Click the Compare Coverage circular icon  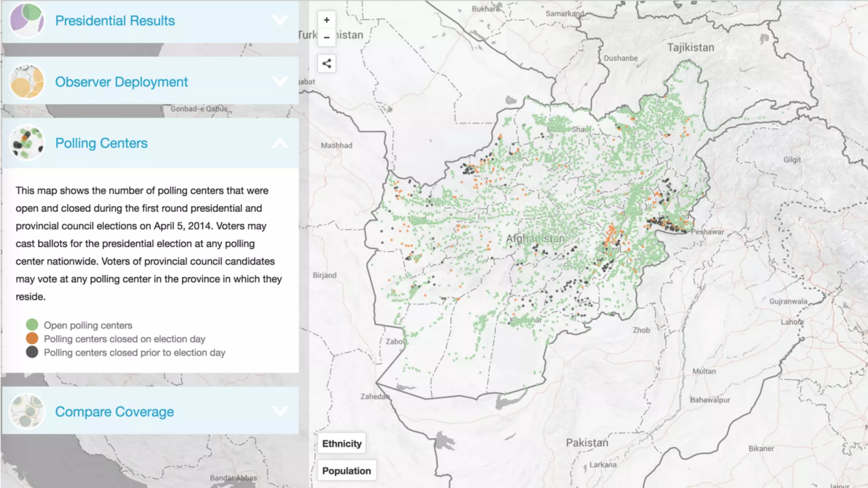coord(27,411)
